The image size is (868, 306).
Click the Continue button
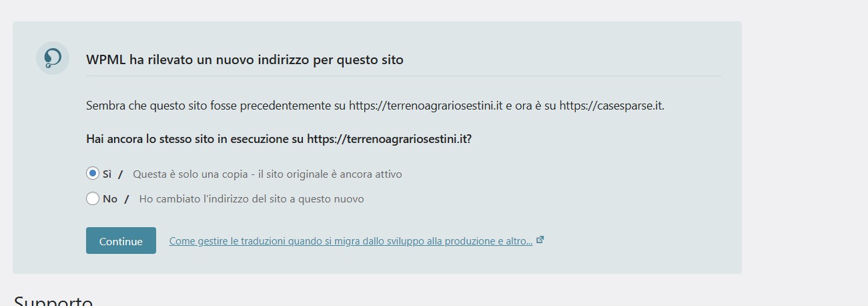(121, 241)
